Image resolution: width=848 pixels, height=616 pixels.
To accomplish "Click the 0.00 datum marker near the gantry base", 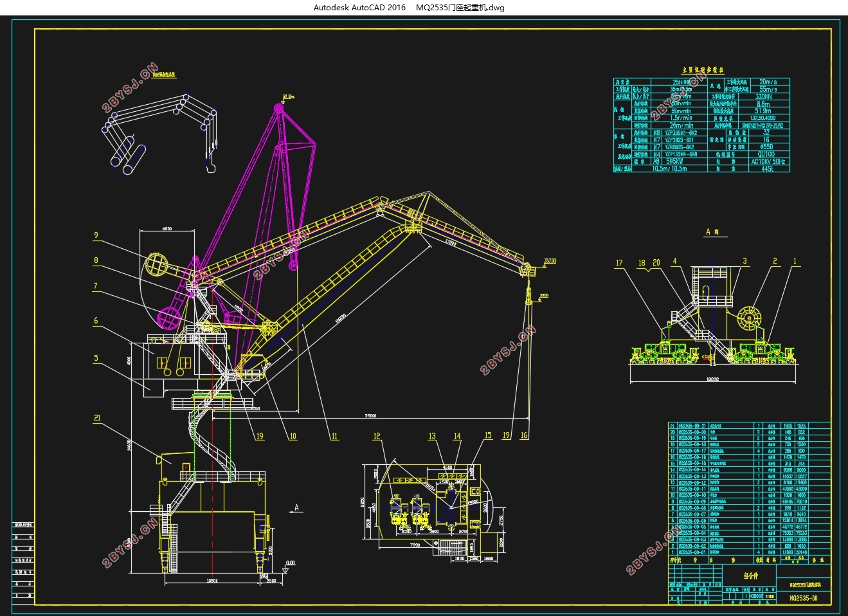I will click(x=289, y=563).
